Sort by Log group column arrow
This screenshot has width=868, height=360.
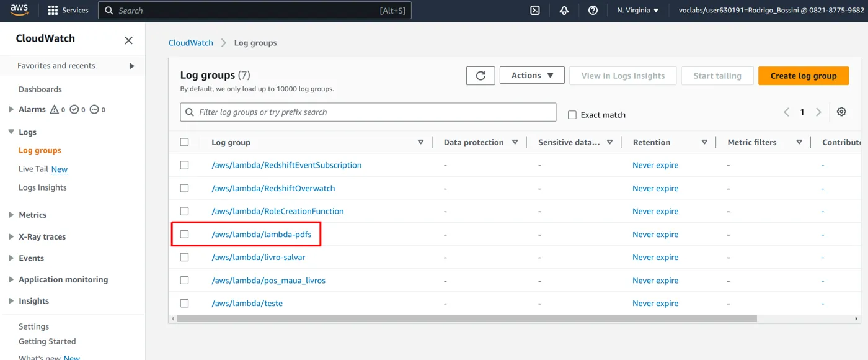coord(421,142)
